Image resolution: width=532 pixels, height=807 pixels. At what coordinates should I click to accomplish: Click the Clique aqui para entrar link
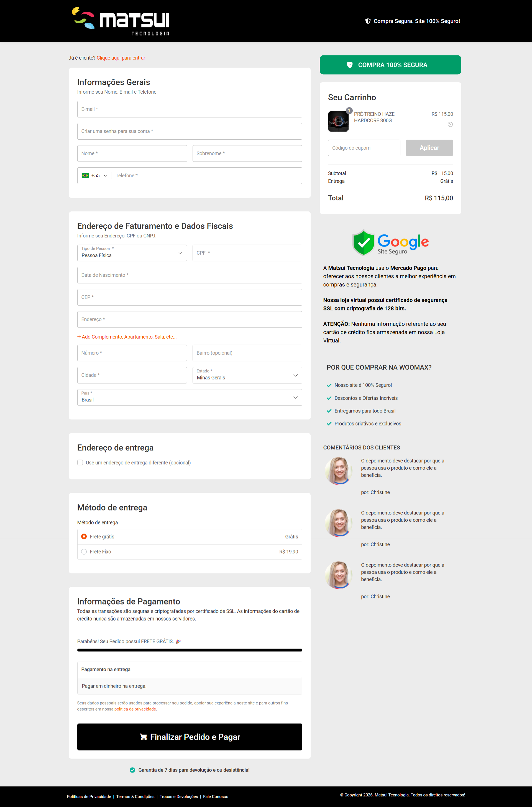point(121,58)
